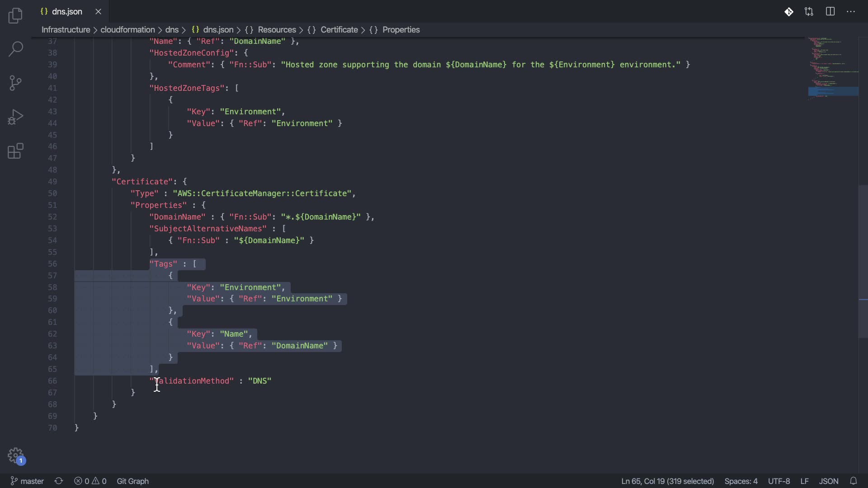This screenshot has height=488, width=868.
Task: Click the Git diamond icon in title bar
Action: [789, 12]
